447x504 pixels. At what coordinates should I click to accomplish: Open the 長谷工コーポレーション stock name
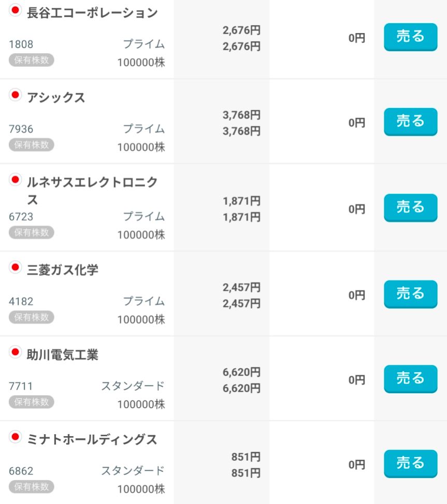[92, 13]
